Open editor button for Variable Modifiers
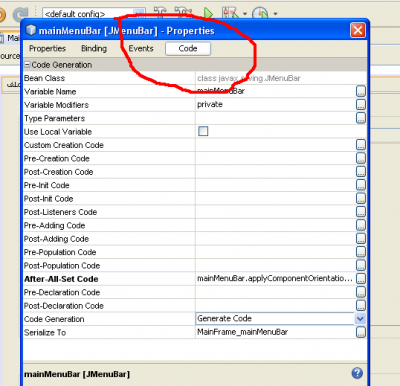This screenshot has height=386, width=400. [361, 105]
